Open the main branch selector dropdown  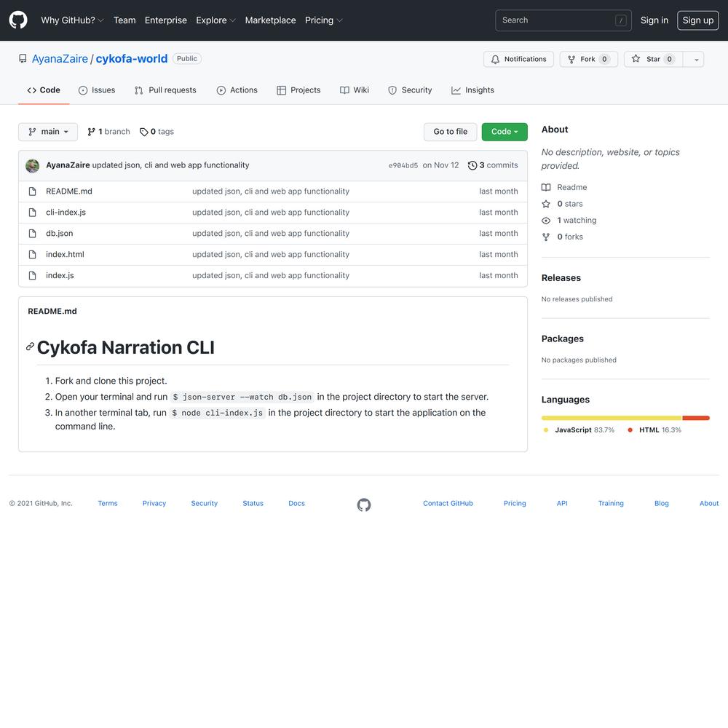click(48, 132)
